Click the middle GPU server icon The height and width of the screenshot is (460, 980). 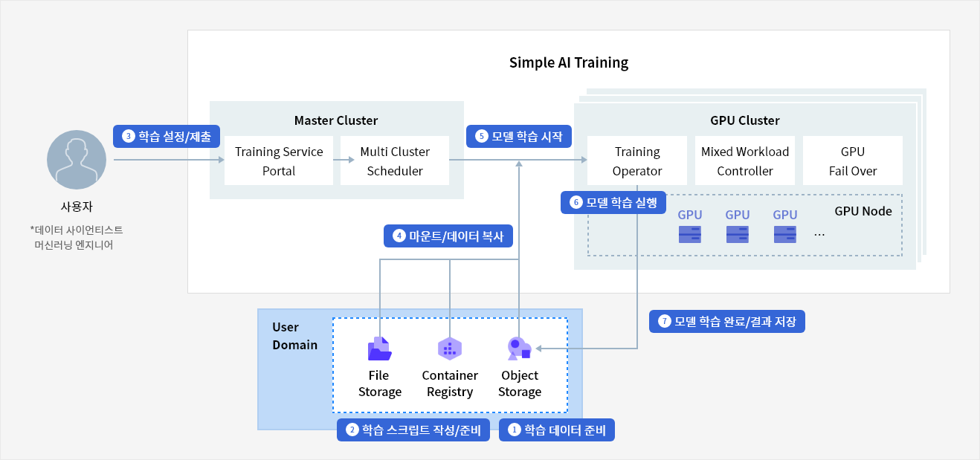(738, 236)
